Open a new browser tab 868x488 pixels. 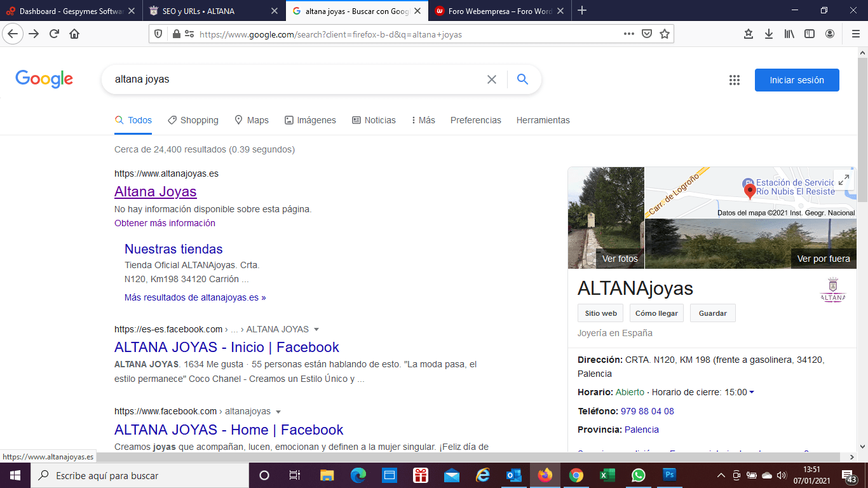click(x=582, y=10)
